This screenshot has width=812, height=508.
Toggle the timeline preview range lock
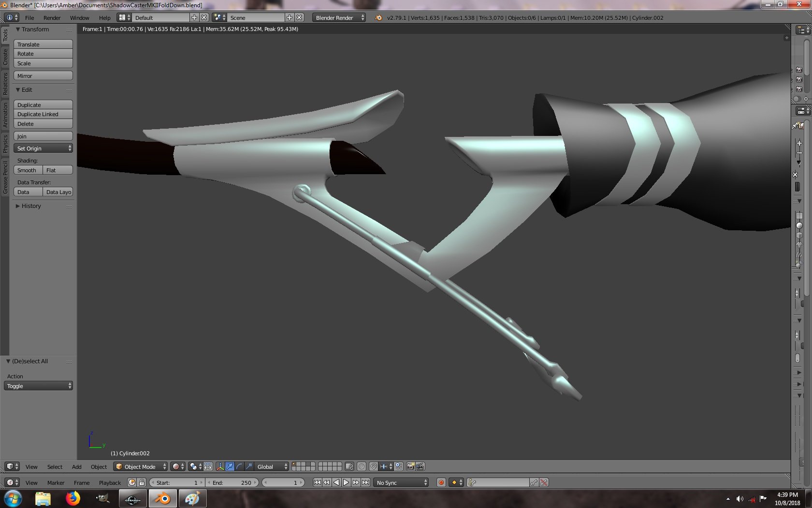[x=142, y=482]
